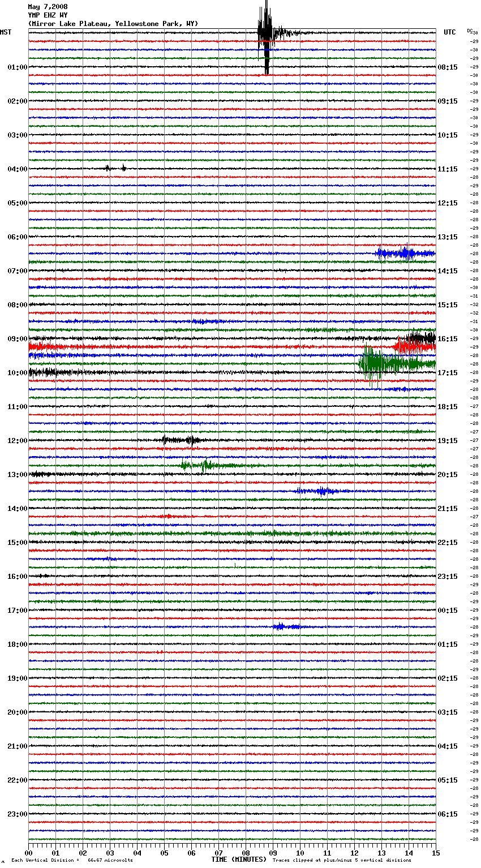
Task: Click the '23:00' MST time label
Action: pos(18,814)
